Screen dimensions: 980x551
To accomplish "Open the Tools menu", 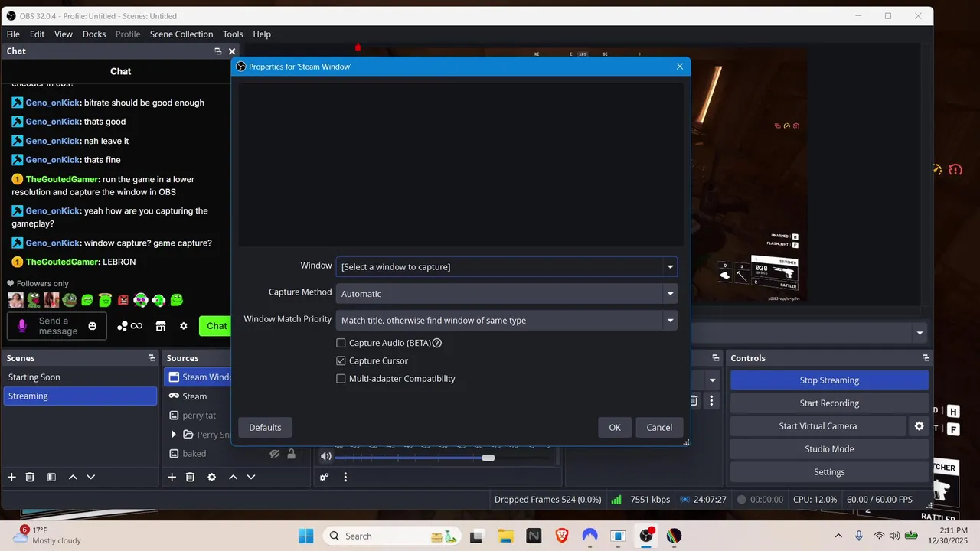I will tap(233, 34).
